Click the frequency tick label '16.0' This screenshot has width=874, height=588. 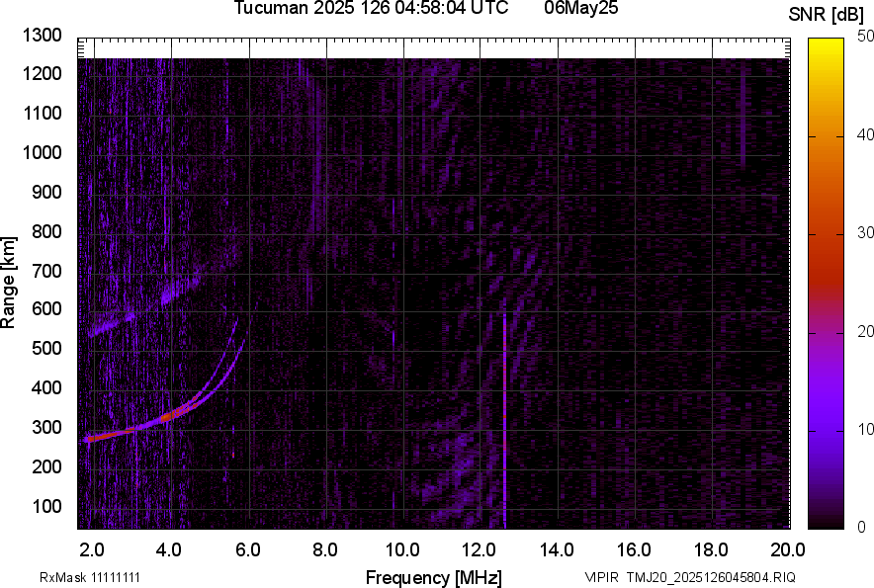click(x=634, y=550)
